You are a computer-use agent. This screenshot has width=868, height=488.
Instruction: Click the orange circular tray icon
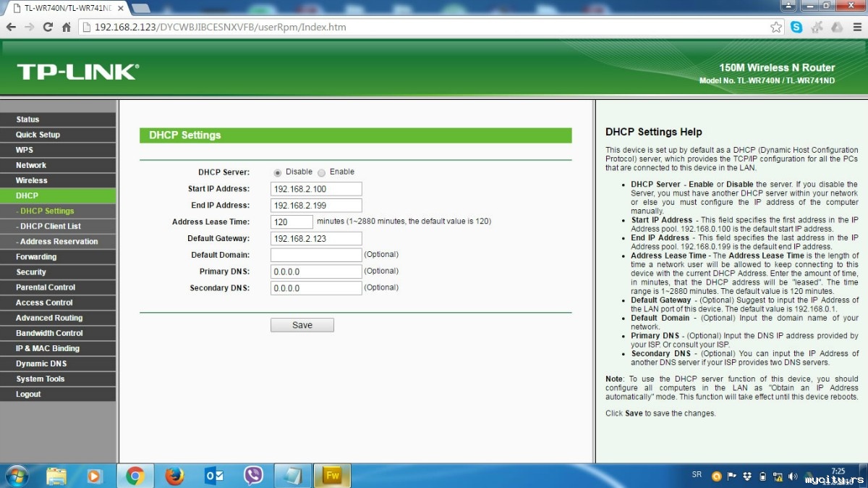click(717, 476)
